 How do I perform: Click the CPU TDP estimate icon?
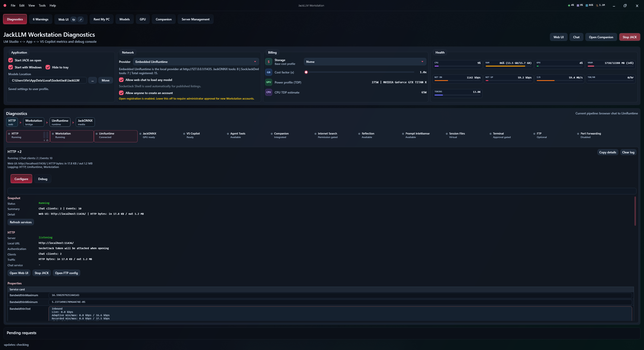click(268, 92)
